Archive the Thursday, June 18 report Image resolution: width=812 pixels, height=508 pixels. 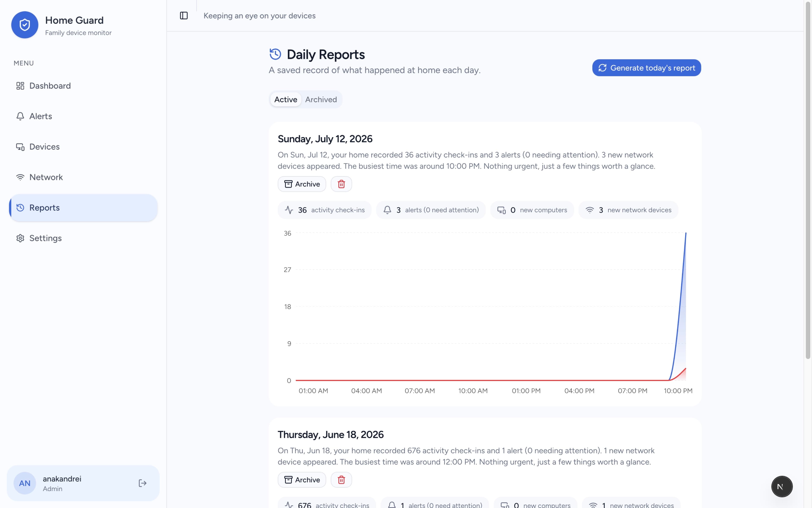pyautogui.click(x=302, y=480)
